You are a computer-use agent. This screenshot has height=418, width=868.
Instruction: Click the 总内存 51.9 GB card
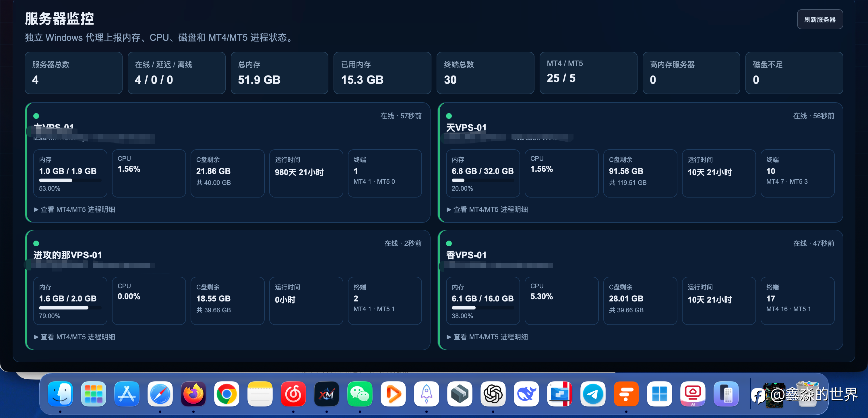pos(279,73)
